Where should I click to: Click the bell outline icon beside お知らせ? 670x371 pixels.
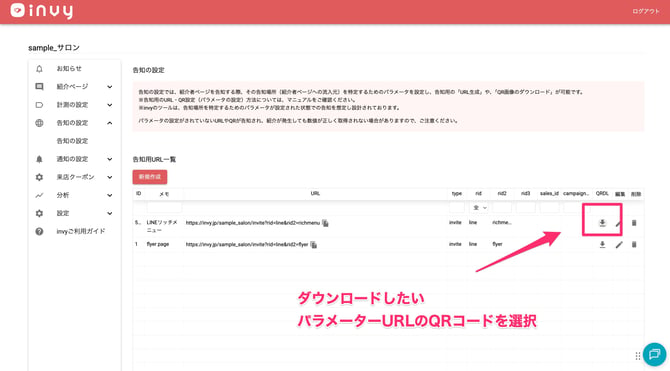[39, 69]
